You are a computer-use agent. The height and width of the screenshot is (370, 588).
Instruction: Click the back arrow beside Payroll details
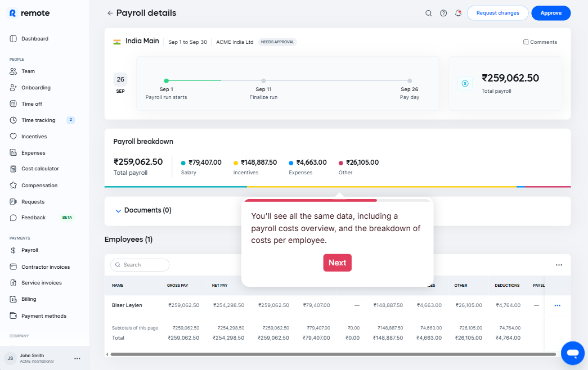(110, 13)
